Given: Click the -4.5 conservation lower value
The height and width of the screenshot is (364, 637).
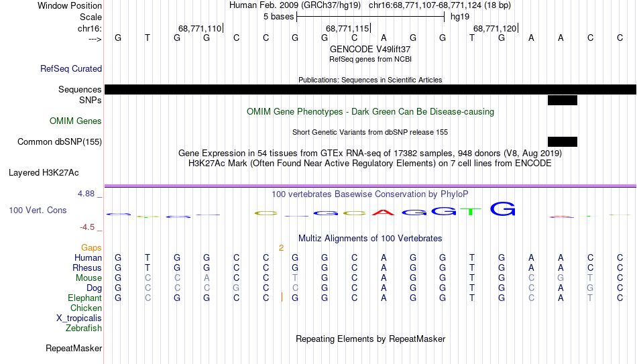Looking at the screenshot, I should click(x=87, y=227).
